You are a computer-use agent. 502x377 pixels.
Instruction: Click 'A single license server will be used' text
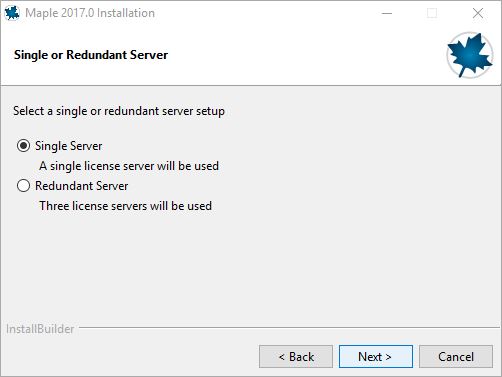pyautogui.click(x=129, y=166)
